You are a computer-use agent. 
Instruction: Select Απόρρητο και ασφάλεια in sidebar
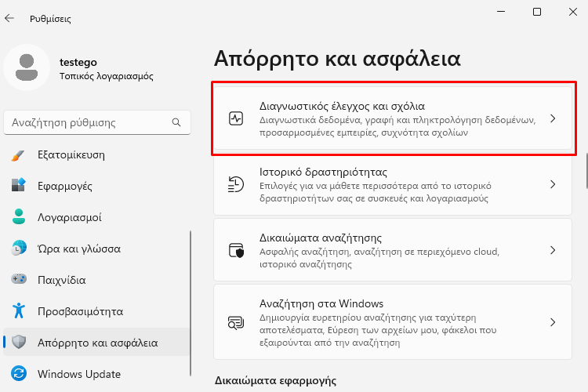pos(96,343)
